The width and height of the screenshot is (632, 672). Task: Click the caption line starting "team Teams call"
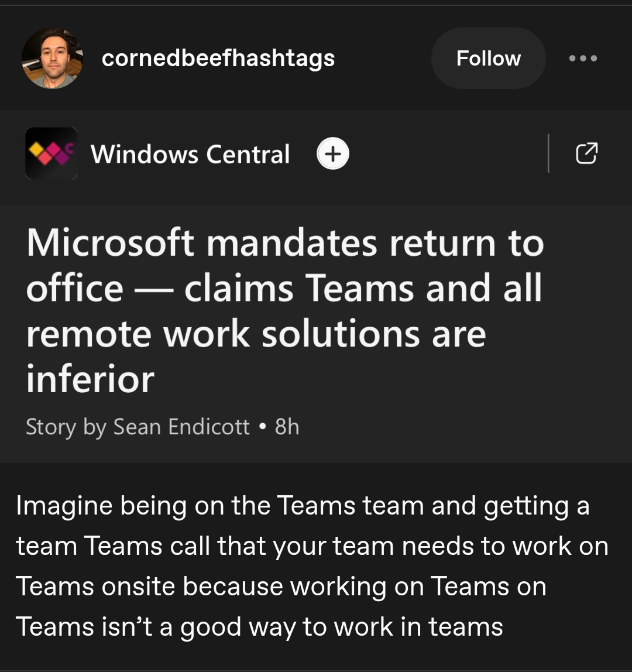311,546
